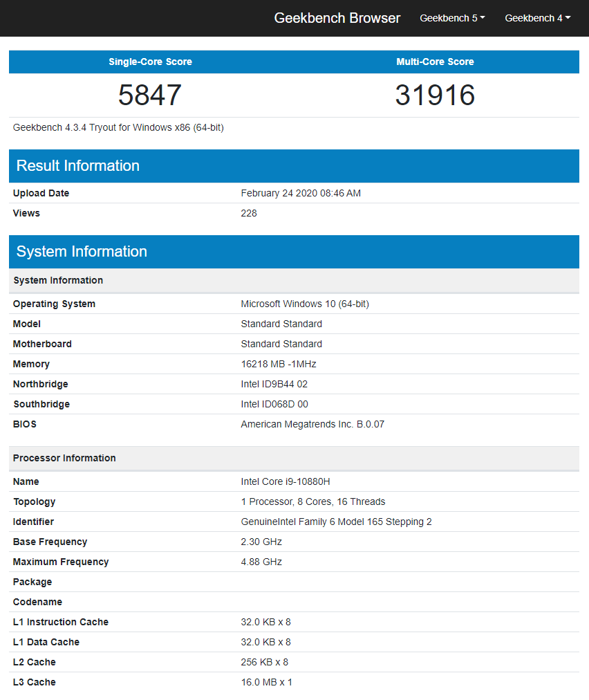Click the BIOS American Megatrends value
The image size is (589, 700).
pos(312,424)
